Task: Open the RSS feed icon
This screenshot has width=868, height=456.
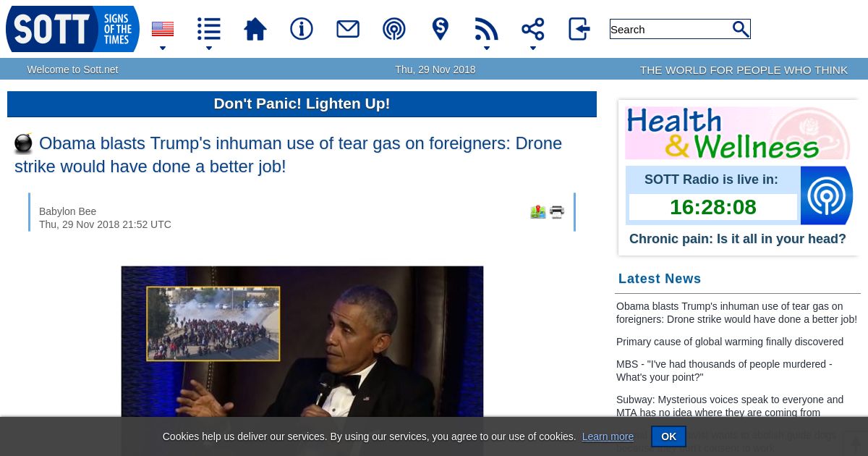Action: (x=487, y=29)
